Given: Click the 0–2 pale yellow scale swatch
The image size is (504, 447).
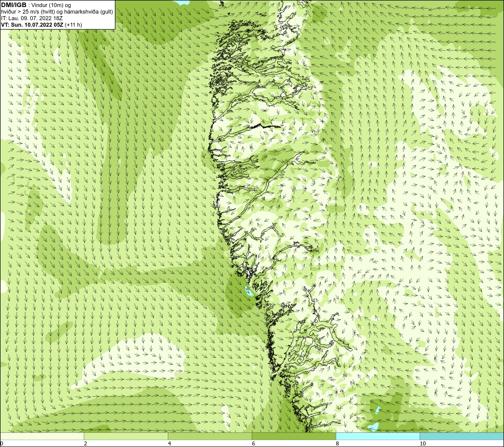Looking at the screenshot, I should pyautogui.click(x=42, y=436).
